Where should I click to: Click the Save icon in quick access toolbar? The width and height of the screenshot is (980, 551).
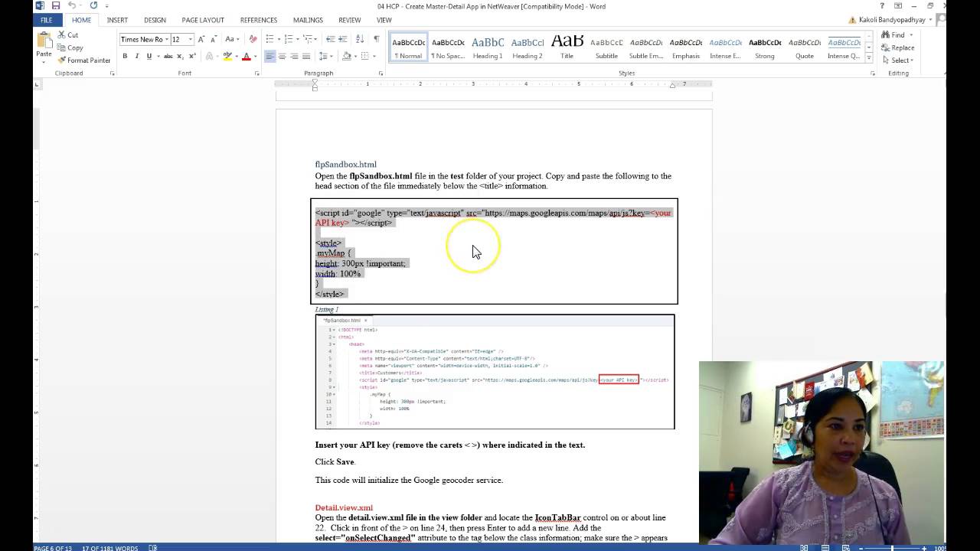[x=56, y=6]
